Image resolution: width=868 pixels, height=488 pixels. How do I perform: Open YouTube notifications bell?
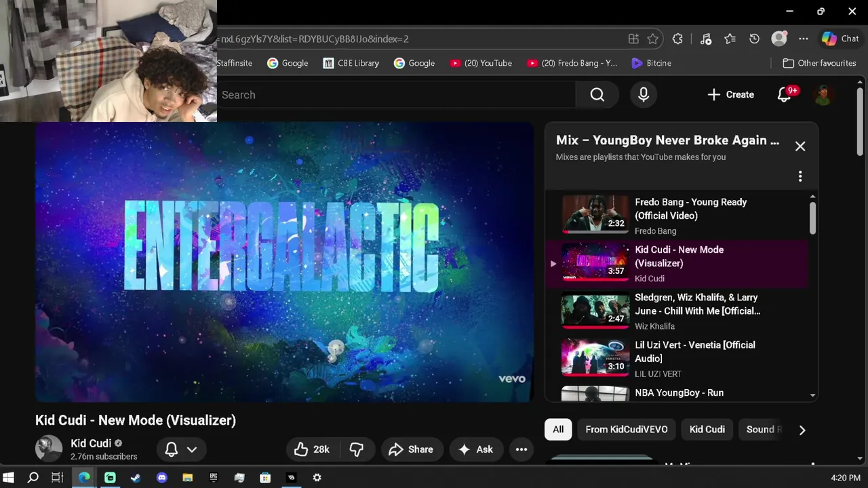pos(785,95)
